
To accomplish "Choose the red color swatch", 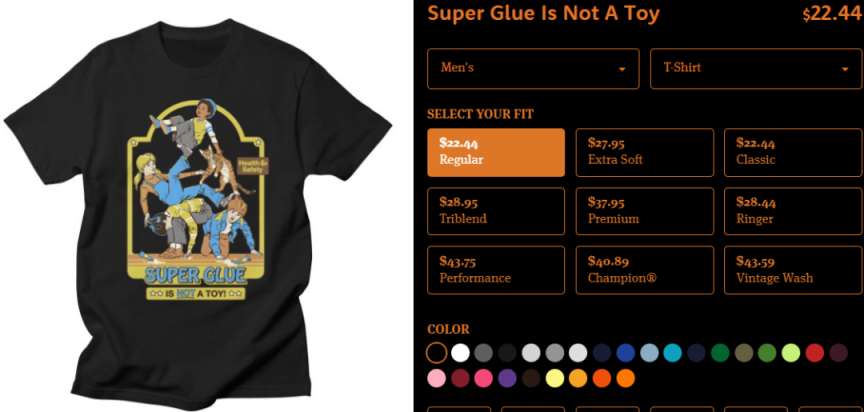I will pos(814,353).
